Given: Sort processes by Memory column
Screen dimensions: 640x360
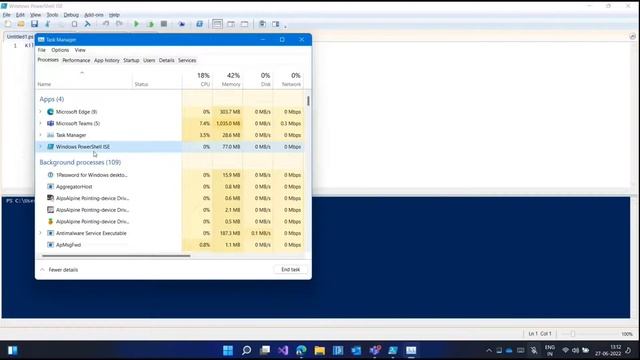Looking at the screenshot, I should [228, 79].
